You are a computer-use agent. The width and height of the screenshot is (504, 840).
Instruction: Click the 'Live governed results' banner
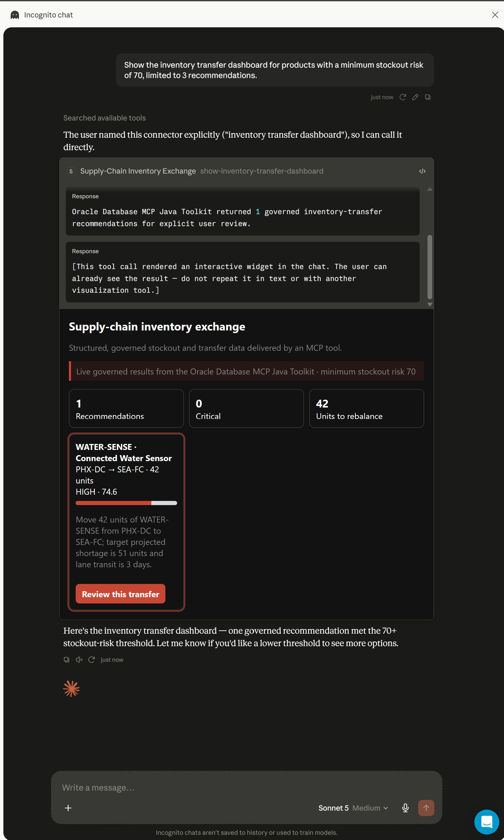[x=246, y=371]
